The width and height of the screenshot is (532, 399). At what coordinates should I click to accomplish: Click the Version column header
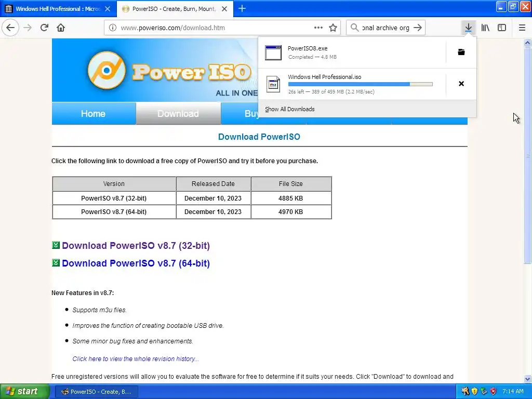pyautogui.click(x=114, y=183)
